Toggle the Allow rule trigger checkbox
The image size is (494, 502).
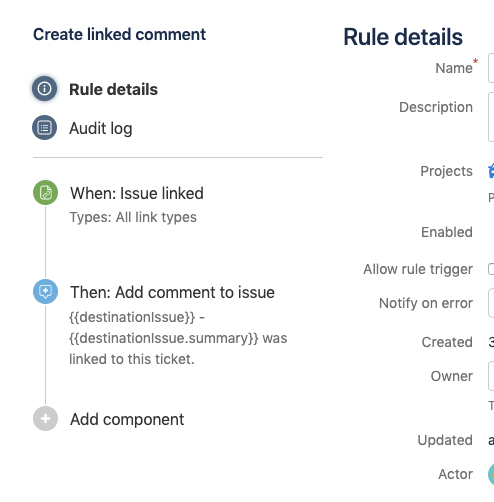pos(491,269)
